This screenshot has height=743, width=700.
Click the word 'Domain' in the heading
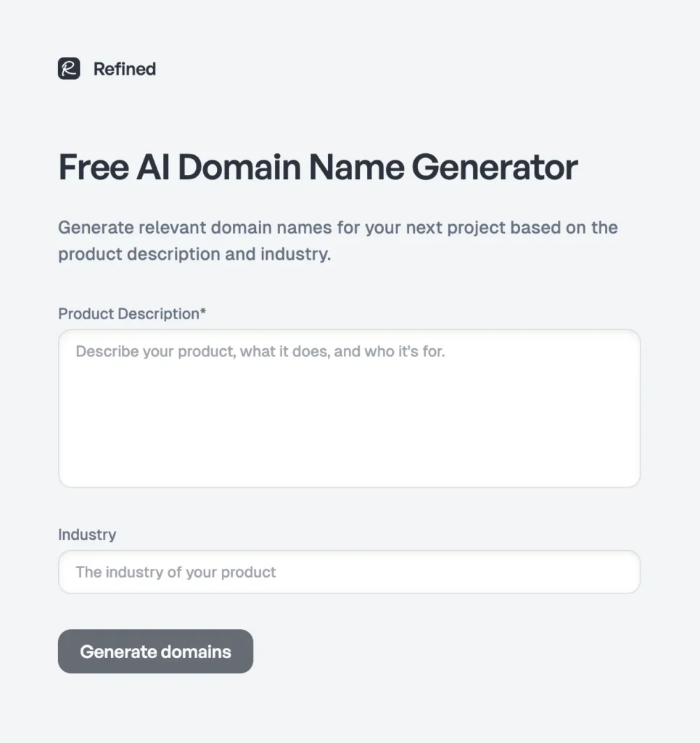(239, 168)
